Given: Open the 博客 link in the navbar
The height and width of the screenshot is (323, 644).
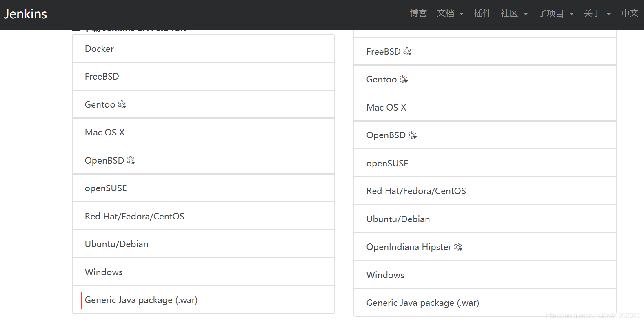Looking at the screenshot, I should tap(418, 13).
